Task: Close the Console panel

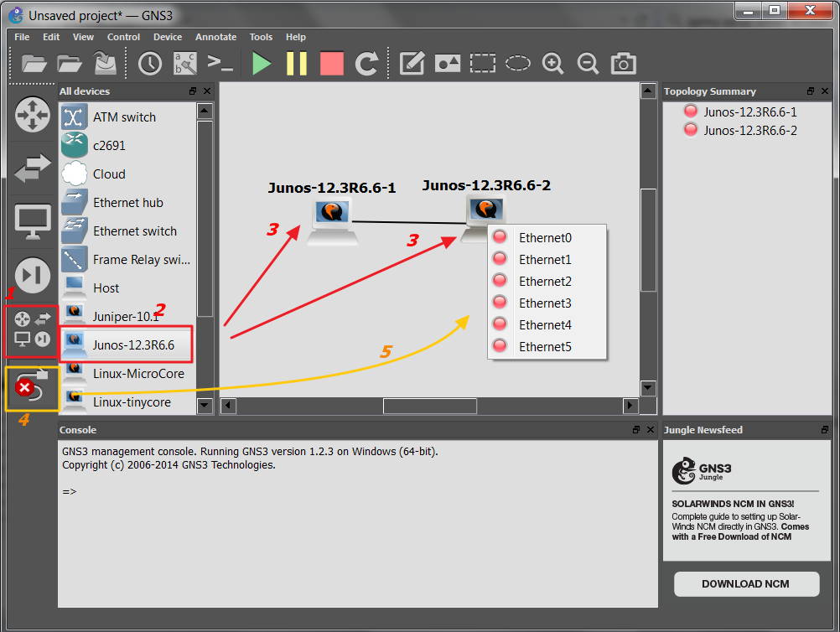Action: point(651,429)
